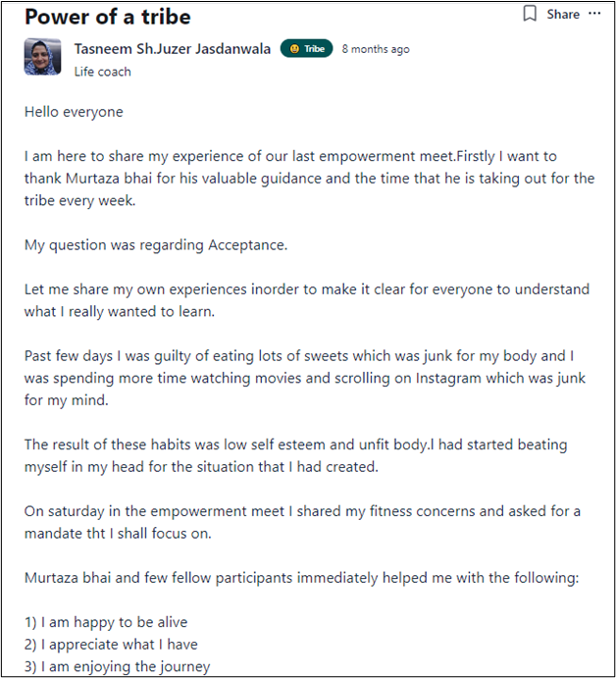Bookmark the Power of a tribe post
Screen dimensions: 616x678
[530, 14]
